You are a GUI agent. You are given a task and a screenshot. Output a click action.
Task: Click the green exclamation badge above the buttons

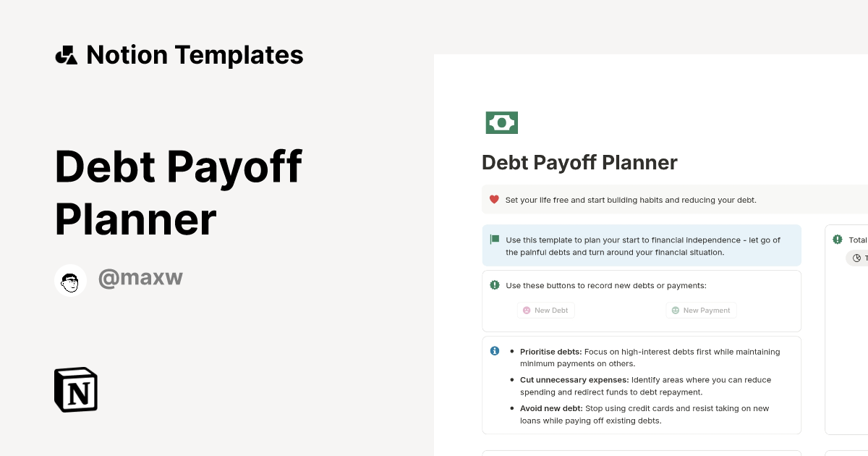[494, 285]
